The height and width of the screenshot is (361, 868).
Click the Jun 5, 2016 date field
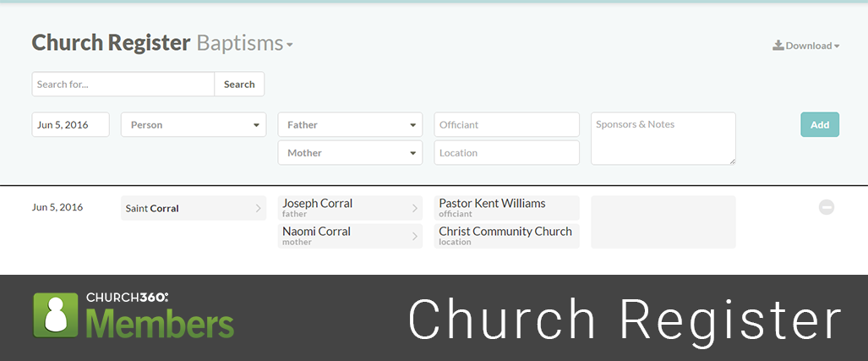coord(71,125)
